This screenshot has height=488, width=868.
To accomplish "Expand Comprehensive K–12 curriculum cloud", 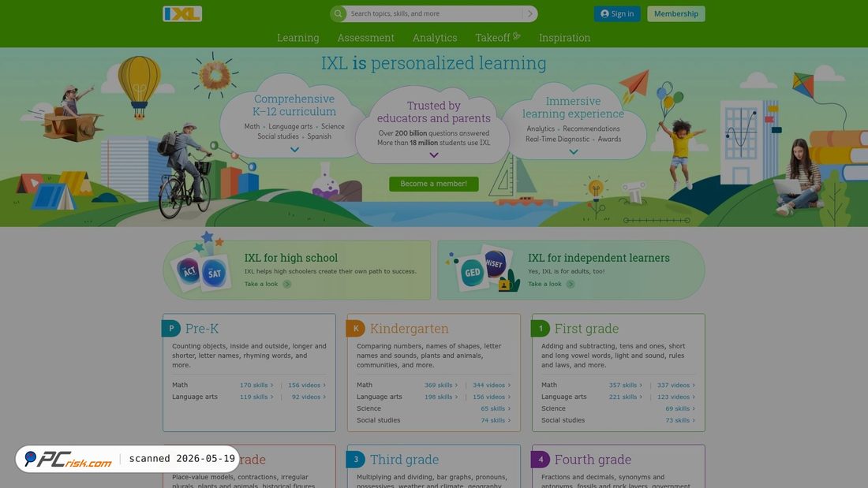I will point(294,150).
